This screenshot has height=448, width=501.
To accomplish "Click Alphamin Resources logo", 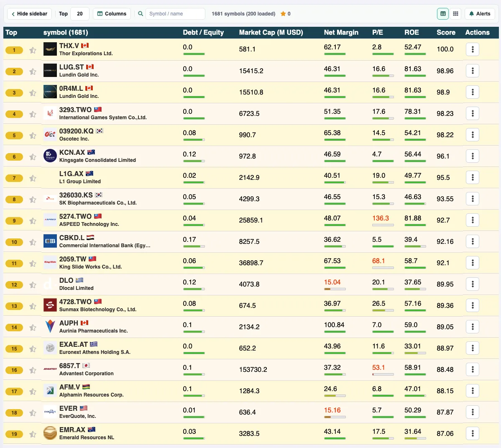I will tap(50, 390).
